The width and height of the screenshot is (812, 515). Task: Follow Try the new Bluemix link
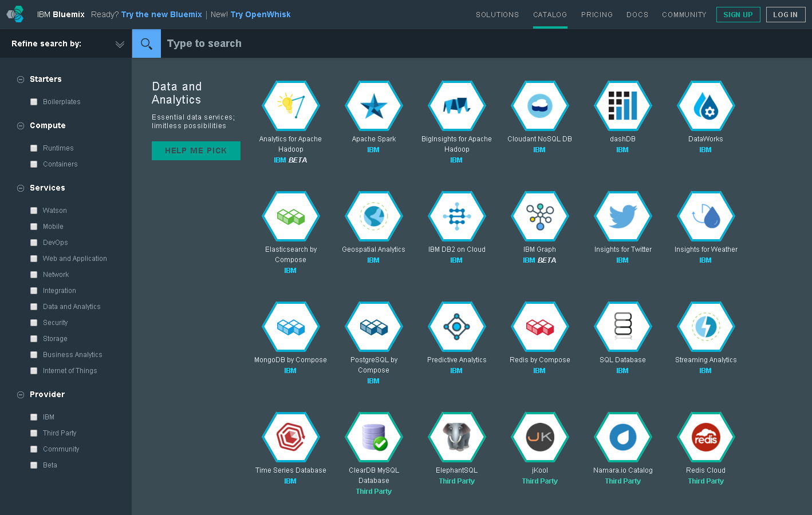(x=161, y=14)
